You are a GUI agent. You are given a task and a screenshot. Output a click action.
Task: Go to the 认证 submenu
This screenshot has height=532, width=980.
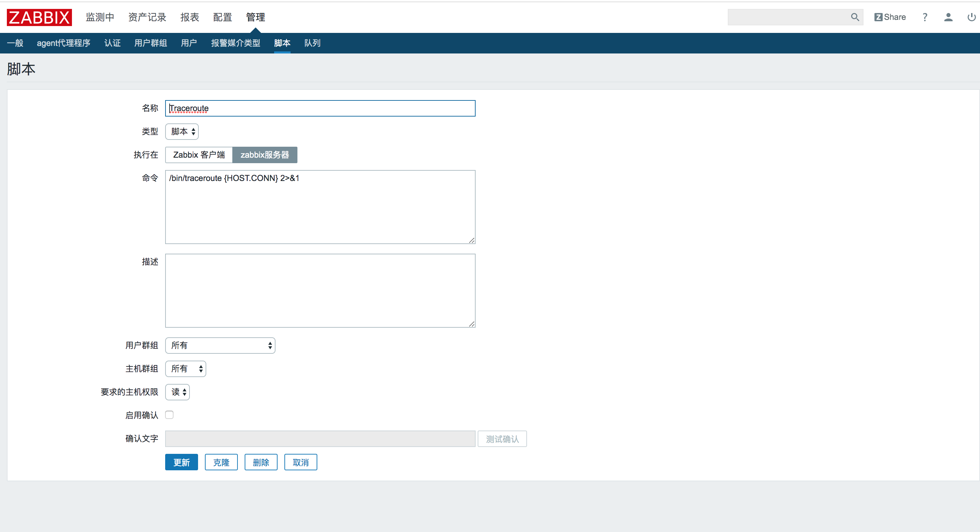coord(112,43)
